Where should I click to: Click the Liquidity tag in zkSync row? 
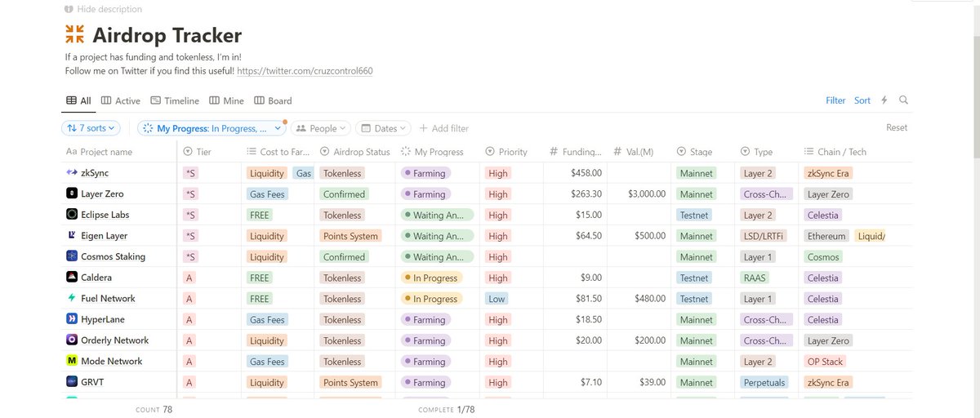click(x=267, y=173)
